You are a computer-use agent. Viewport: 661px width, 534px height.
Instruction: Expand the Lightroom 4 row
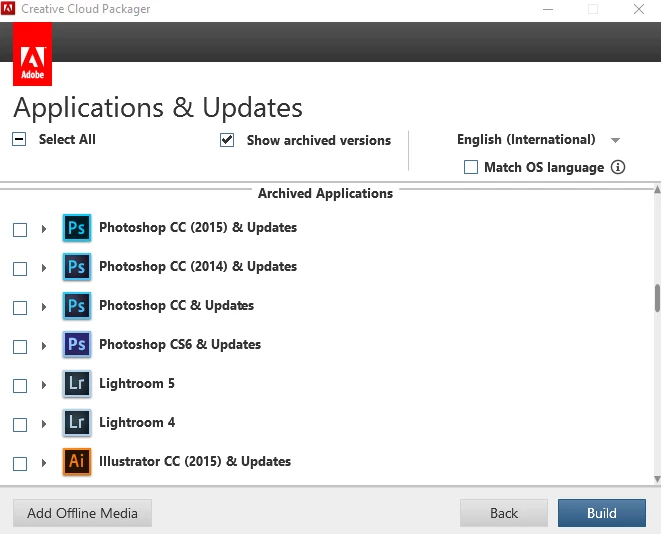[x=44, y=424]
